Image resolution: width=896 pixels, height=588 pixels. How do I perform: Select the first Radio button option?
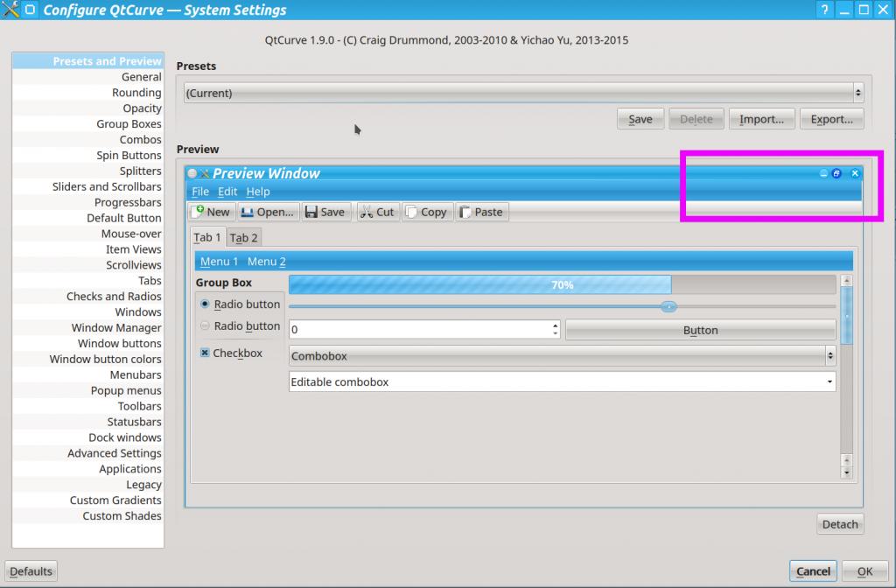pyautogui.click(x=205, y=304)
